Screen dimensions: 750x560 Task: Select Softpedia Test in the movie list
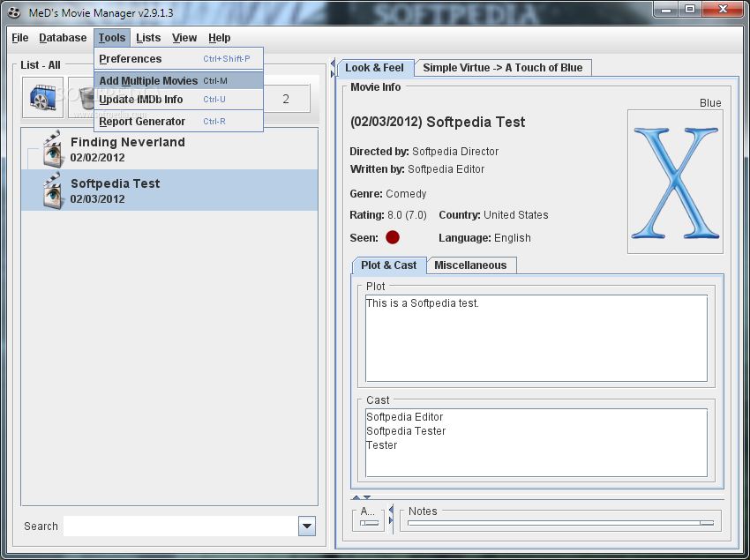point(169,190)
